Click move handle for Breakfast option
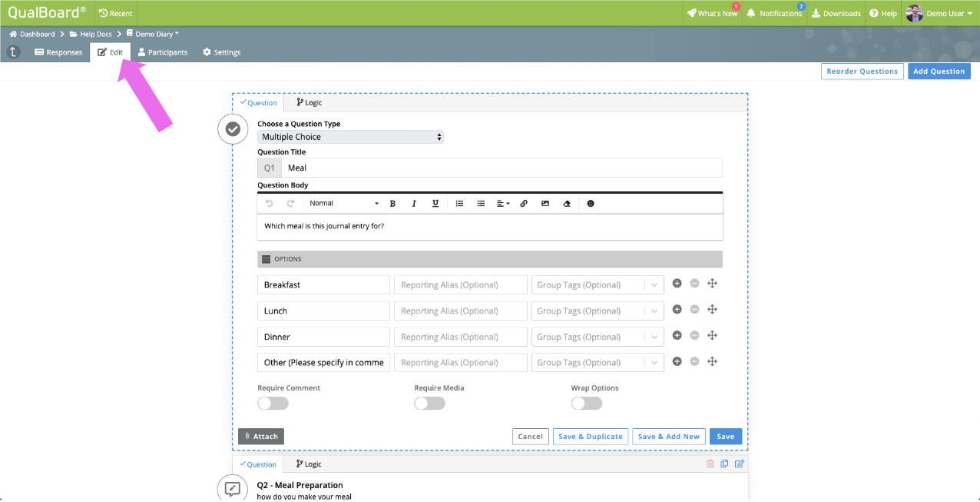 (x=712, y=284)
